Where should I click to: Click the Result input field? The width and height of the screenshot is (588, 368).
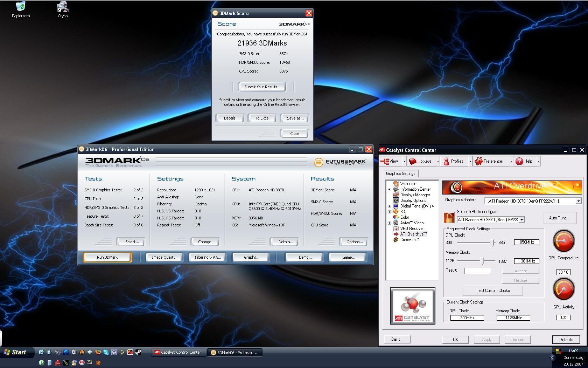[x=477, y=271]
